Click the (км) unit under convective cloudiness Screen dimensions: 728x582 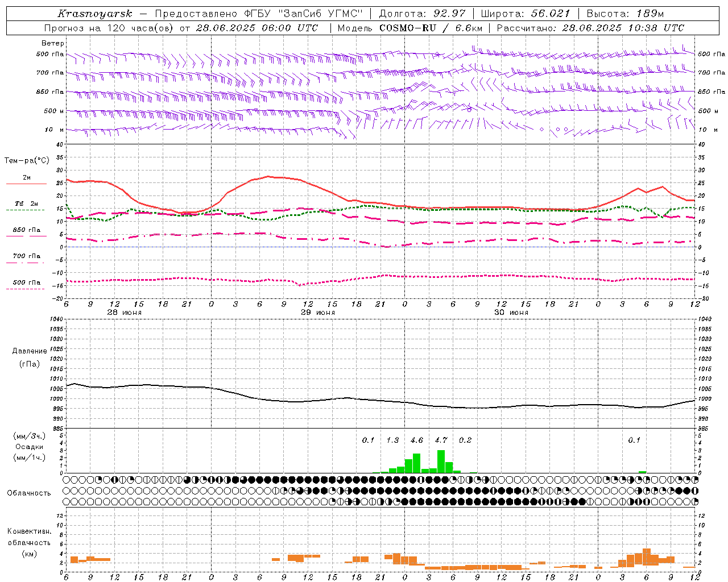pyautogui.click(x=29, y=554)
